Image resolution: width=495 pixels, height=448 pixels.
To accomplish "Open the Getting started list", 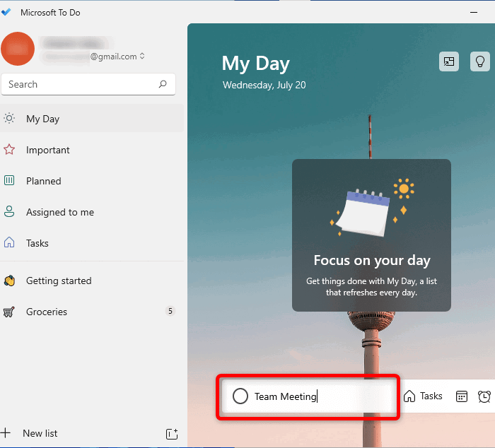I will [x=92, y=281].
